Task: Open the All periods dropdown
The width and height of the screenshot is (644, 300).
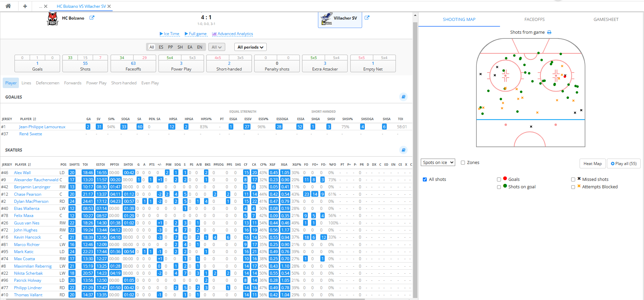Action: pos(250,47)
